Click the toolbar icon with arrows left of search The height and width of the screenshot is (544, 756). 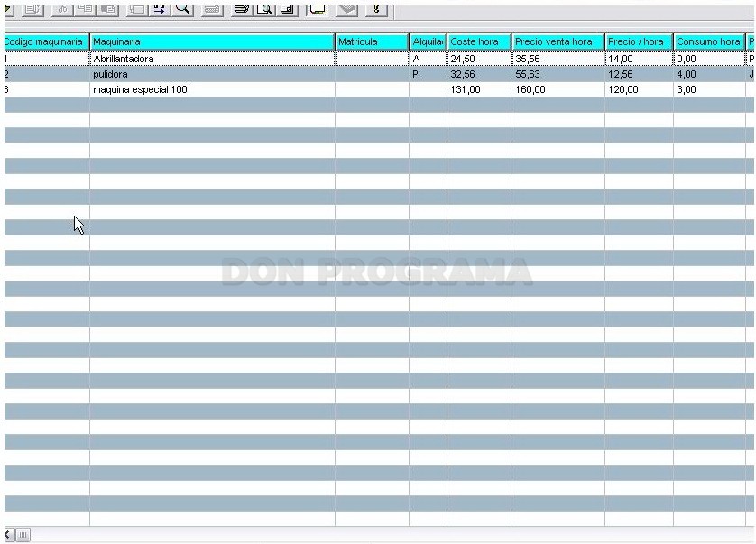pos(159,9)
